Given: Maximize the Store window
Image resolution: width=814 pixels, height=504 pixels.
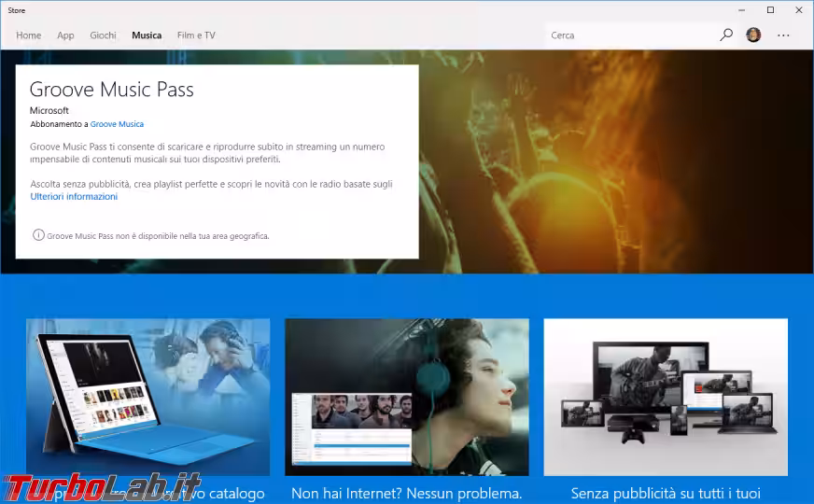Looking at the screenshot, I should (770, 10).
